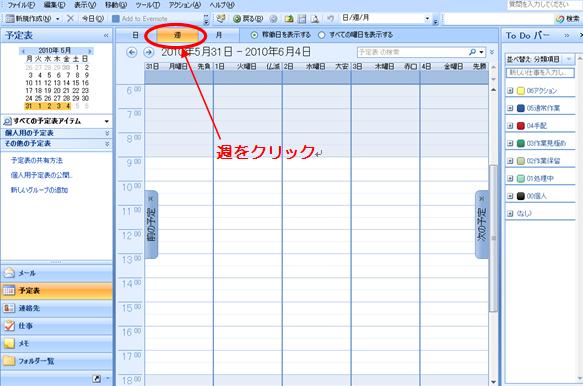Click black 00個人 color swatch
The image size is (583, 386).
[521, 196]
